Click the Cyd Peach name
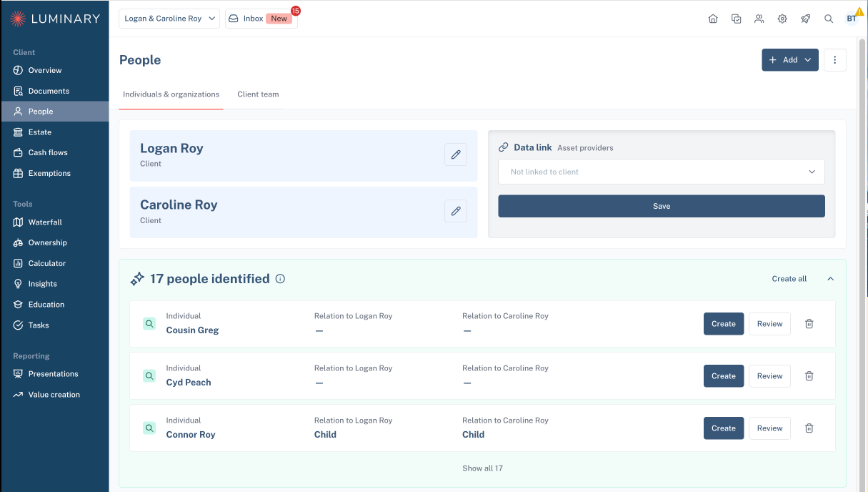The image size is (868, 492). coord(189,383)
